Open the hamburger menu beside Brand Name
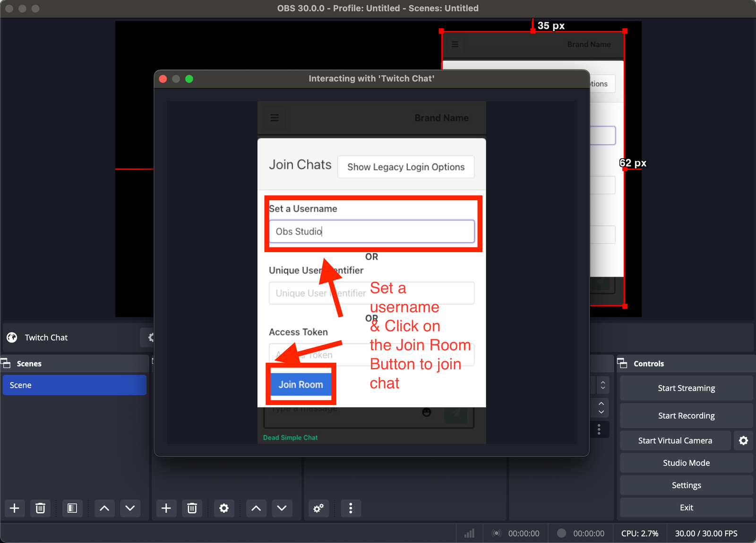The image size is (756, 543). tap(275, 118)
